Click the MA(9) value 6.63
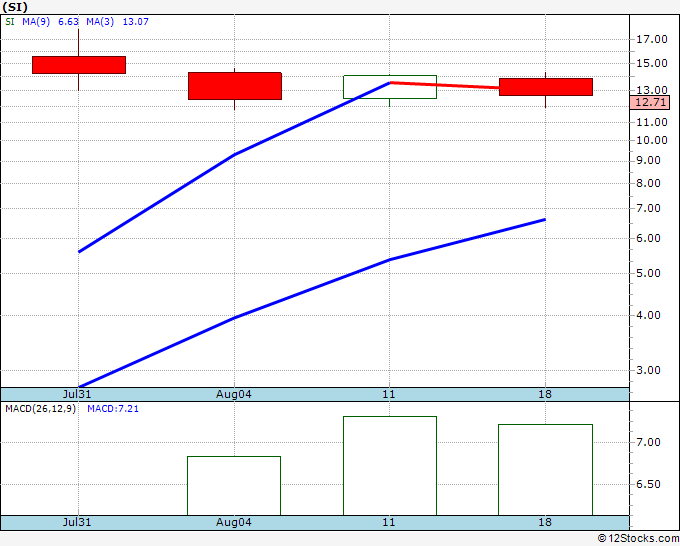This screenshot has width=680, height=546. [68, 22]
